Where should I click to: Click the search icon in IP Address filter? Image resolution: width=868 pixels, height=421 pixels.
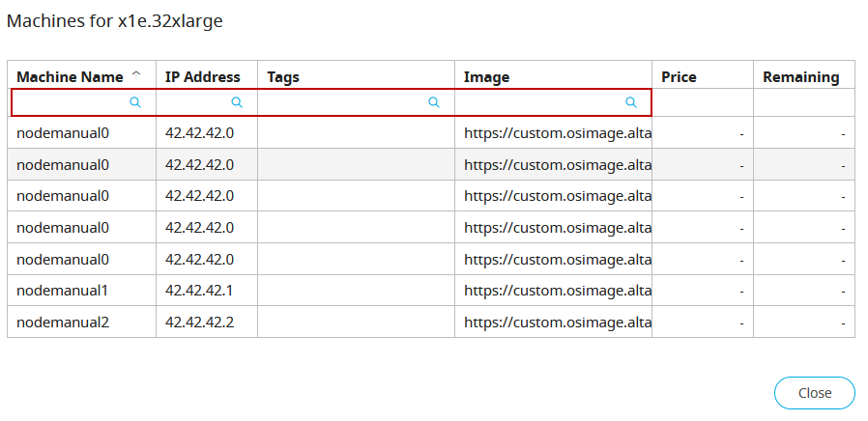(237, 102)
